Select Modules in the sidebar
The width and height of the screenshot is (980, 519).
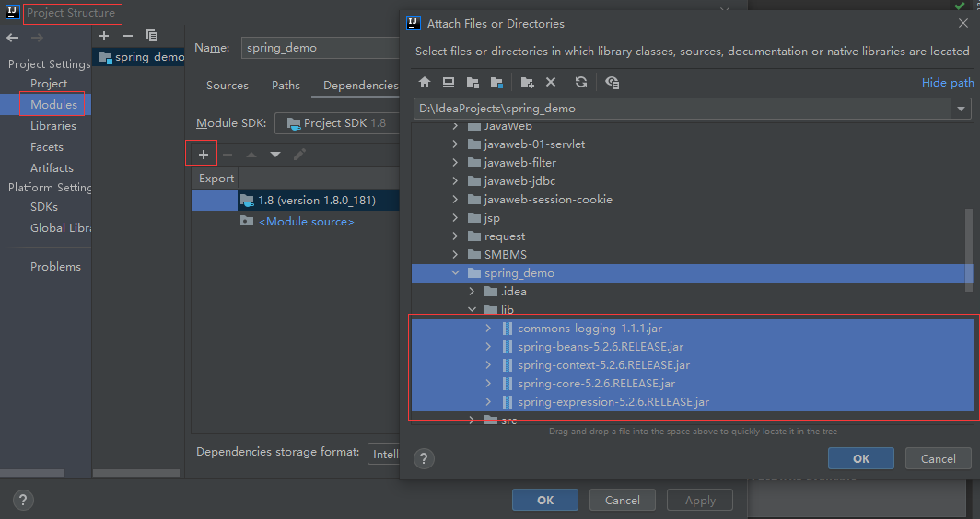[53, 104]
